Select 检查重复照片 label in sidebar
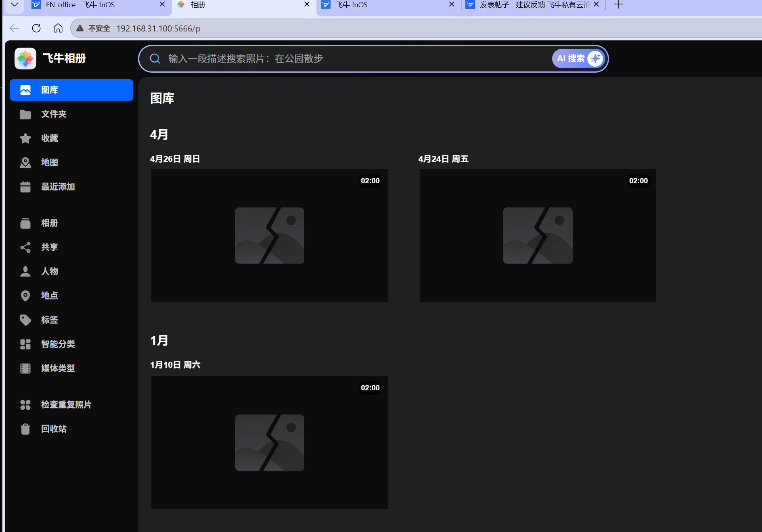762x532 pixels. point(66,405)
